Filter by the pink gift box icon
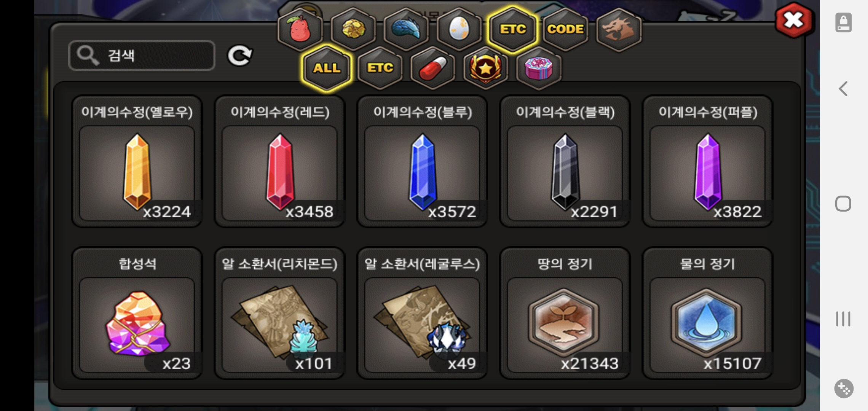Viewport: 868px width, 411px height. pyautogui.click(x=539, y=68)
